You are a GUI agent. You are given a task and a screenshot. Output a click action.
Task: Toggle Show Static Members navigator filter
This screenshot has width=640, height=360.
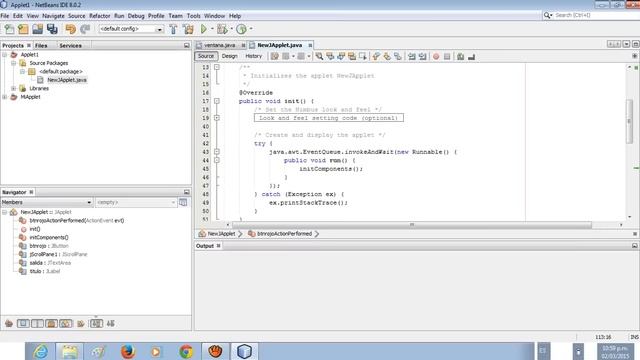tap(37, 324)
